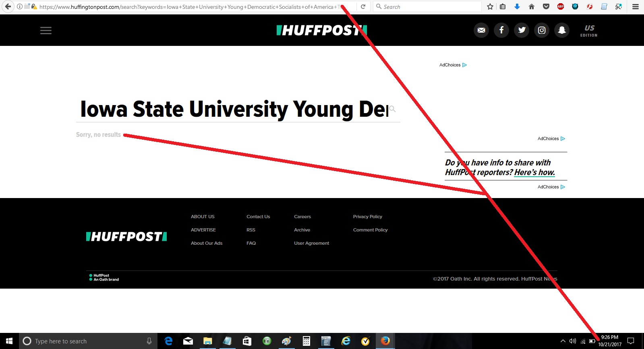The height and width of the screenshot is (349, 644).
Task: Click the HuffPost Facebook icon
Action: [501, 30]
